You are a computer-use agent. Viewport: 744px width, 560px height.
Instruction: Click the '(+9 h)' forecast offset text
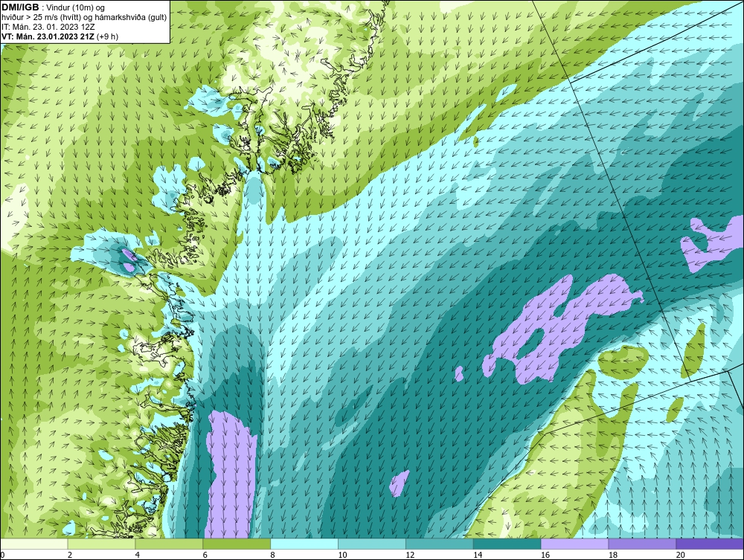coord(107,36)
